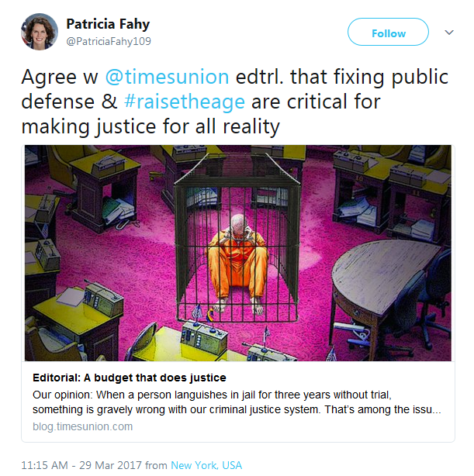Open 'Editorial: A budget that does justice' headline

(x=130, y=378)
